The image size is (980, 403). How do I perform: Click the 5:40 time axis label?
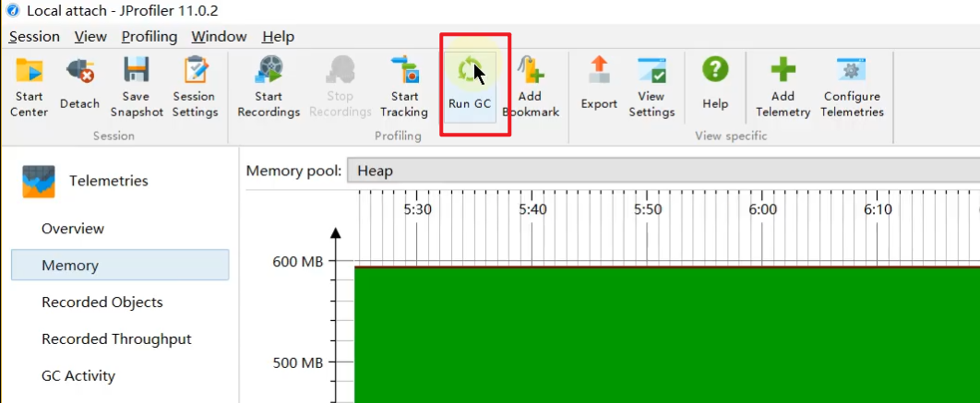532,209
